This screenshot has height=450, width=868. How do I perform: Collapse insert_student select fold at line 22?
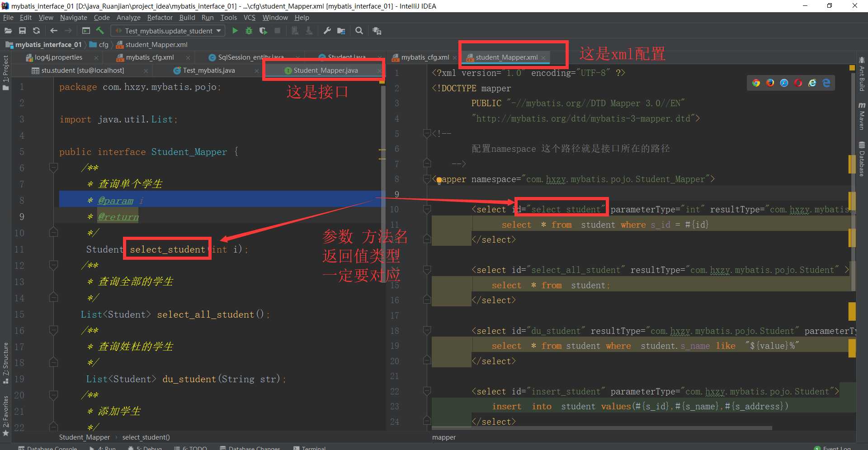[x=427, y=391]
